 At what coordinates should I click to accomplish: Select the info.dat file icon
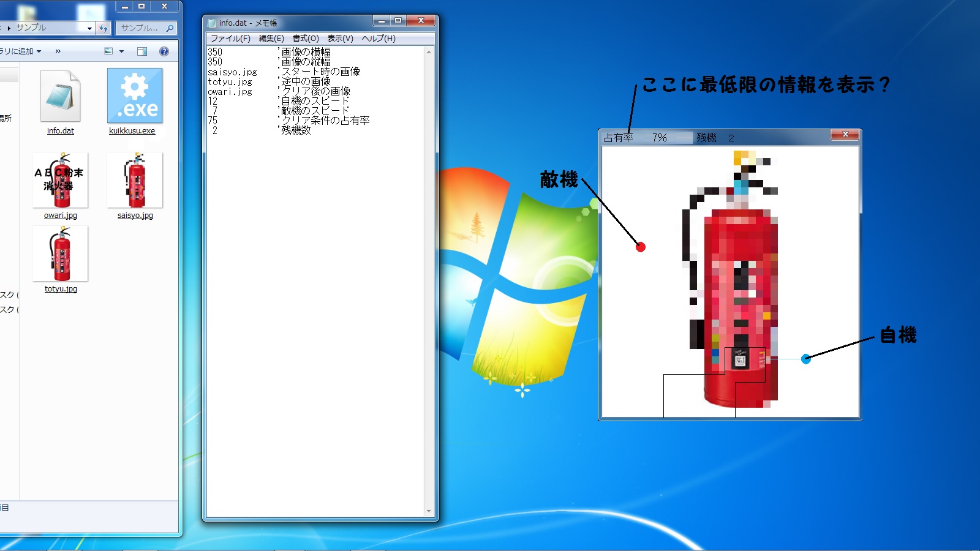pos(60,96)
